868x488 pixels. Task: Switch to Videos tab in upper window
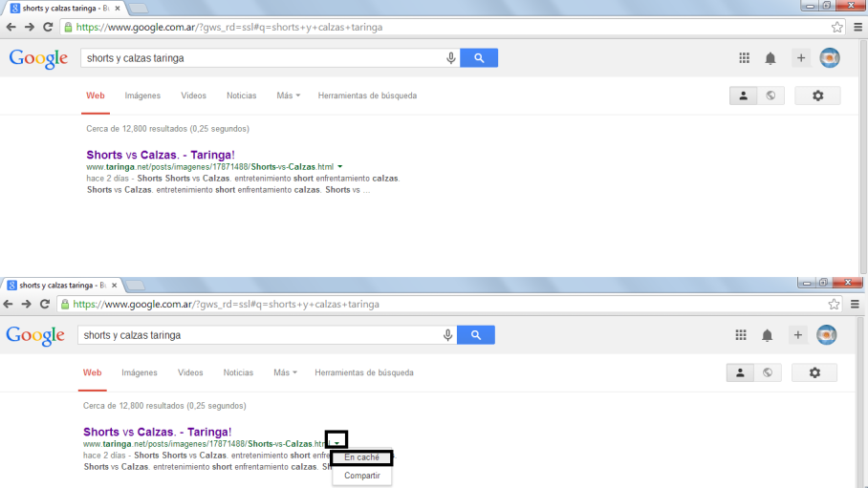193,95
